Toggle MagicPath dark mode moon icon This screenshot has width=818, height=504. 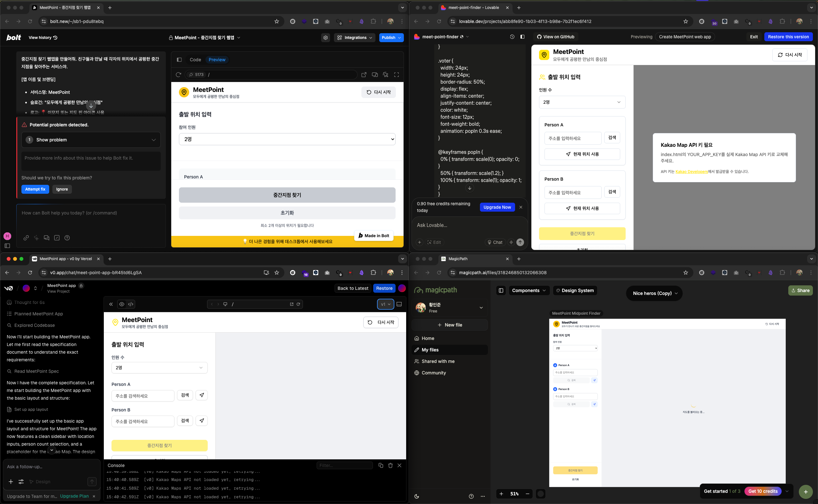(x=417, y=496)
